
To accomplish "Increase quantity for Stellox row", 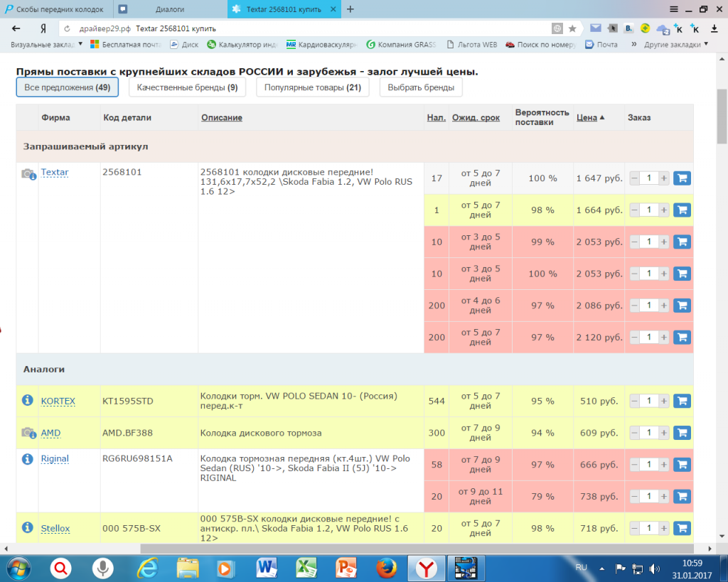I will [x=664, y=528].
